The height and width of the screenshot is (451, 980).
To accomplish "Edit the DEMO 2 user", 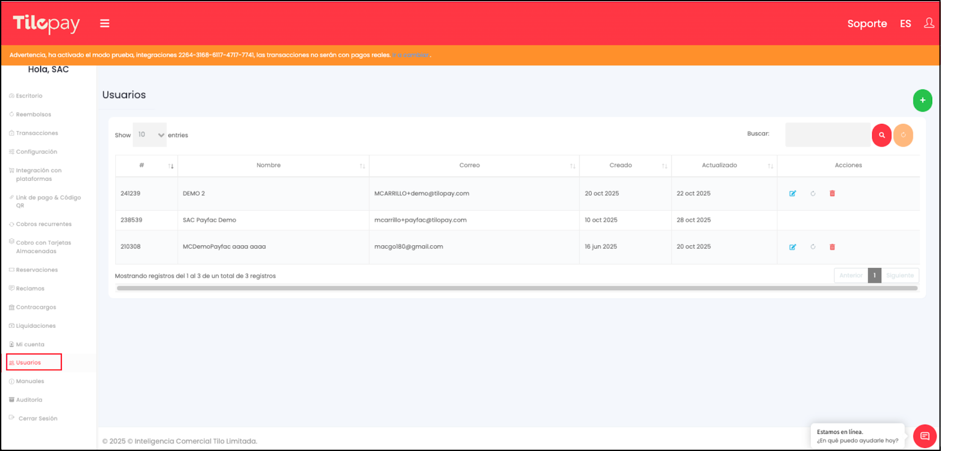I will click(793, 194).
